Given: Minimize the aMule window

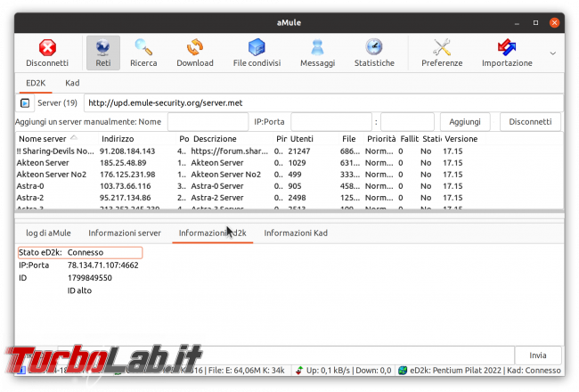Looking at the screenshot, I should pos(517,23).
